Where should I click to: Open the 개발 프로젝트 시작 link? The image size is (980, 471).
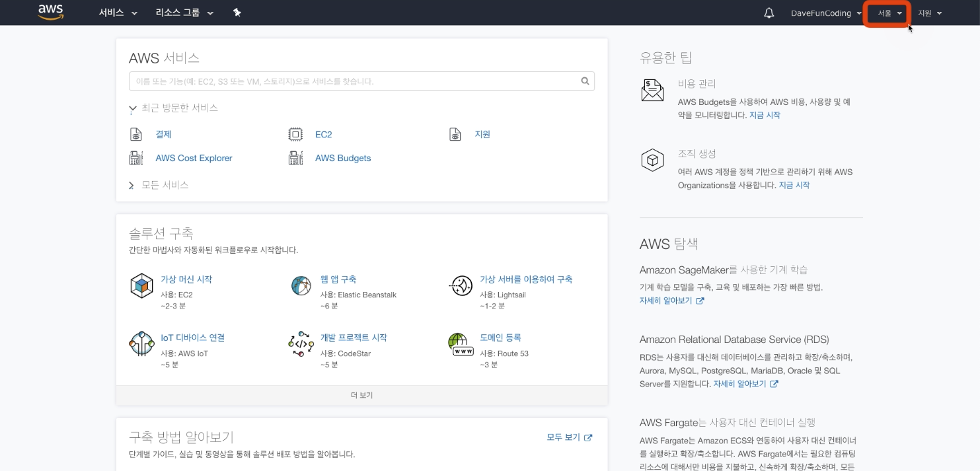[354, 338]
